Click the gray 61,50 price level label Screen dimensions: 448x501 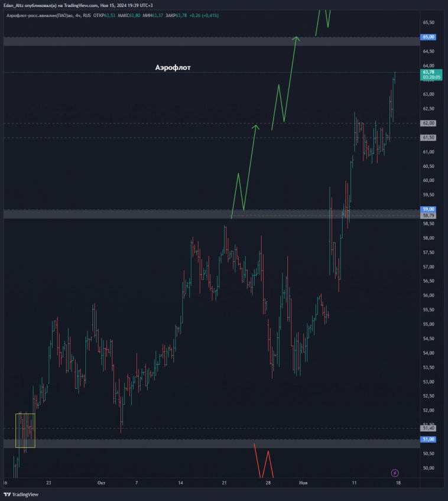pyautogui.click(x=428, y=137)
